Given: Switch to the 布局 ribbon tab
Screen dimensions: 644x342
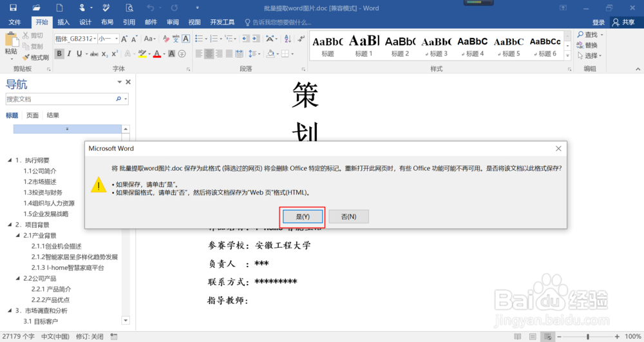Looking at the screenshot, I should pyautogui.click(x=107, y=22).
